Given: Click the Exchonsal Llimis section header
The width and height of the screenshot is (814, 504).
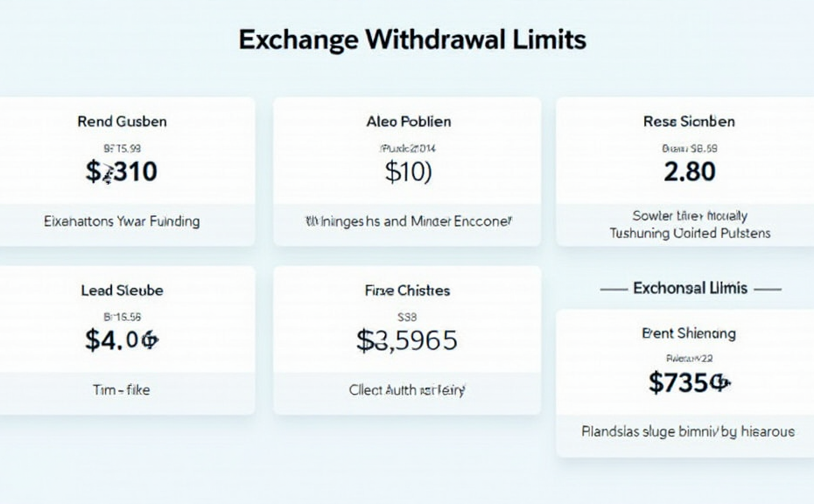Looking at the screenshot, I should [691, 288].
